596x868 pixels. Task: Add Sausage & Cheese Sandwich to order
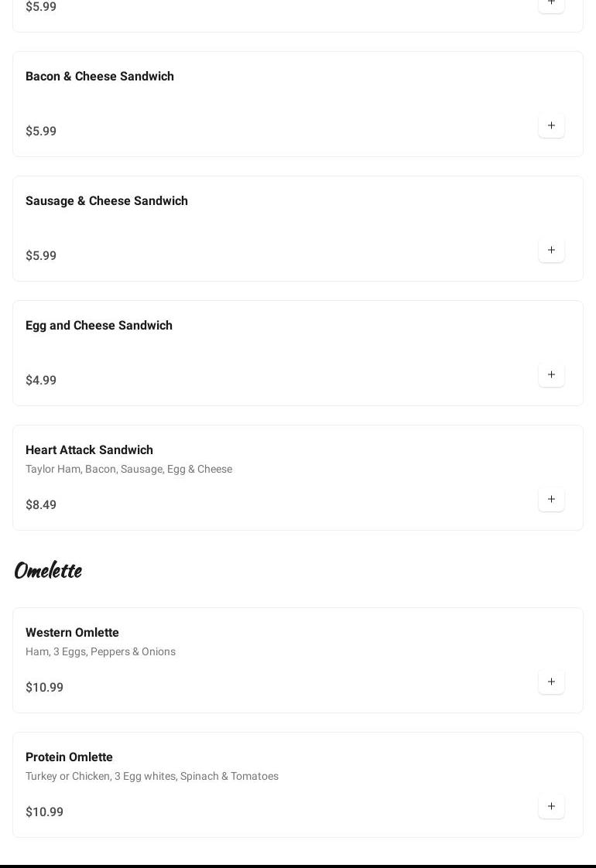tap(551, 251)
